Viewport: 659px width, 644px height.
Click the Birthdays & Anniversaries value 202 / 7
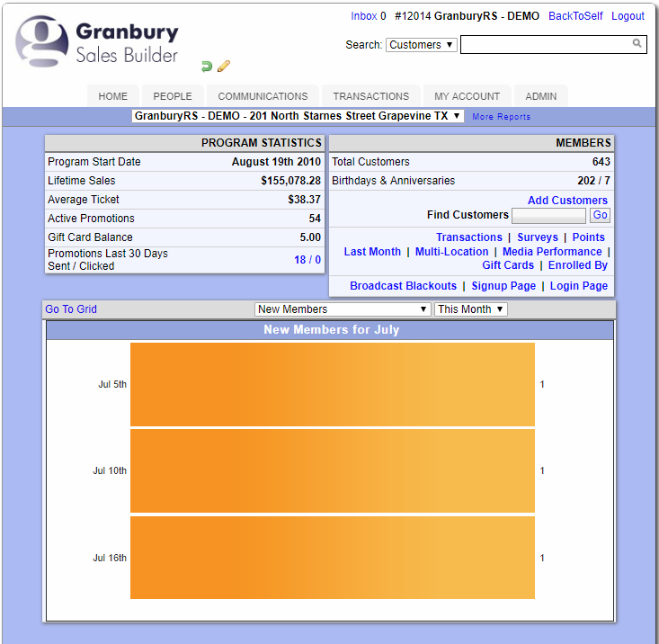(593, 181)
